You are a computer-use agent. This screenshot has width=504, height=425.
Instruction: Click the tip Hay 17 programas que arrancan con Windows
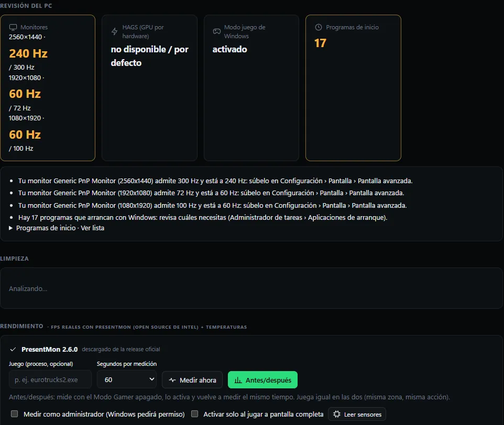tap(203, 218)
